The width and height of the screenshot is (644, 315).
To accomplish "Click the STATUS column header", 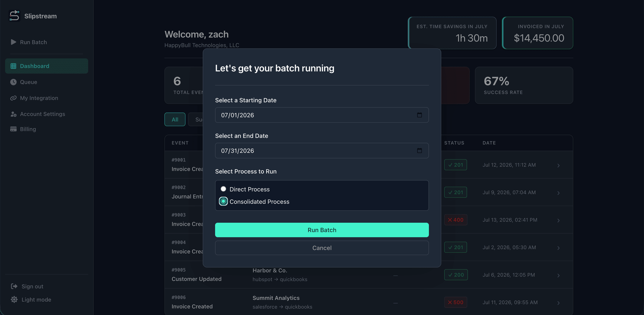I will (x=454, y=143).
